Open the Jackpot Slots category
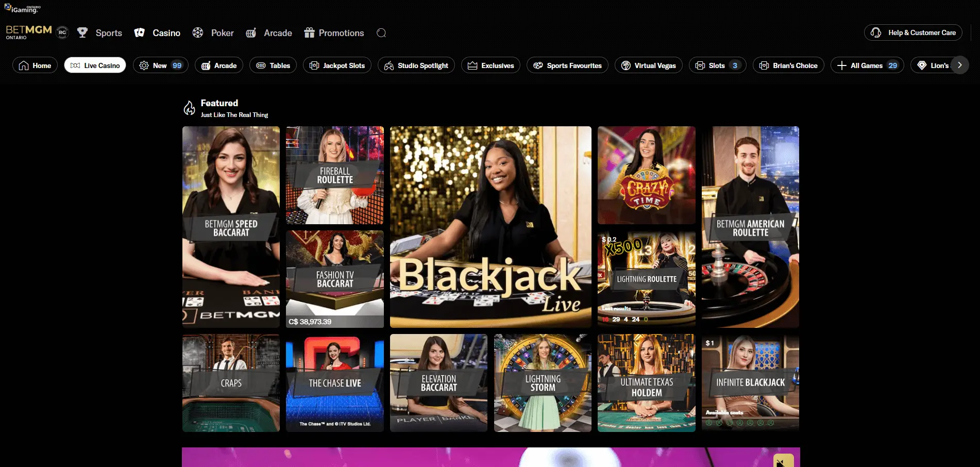Viewport: 980px width, 467px height. click(x=337, y=65)
